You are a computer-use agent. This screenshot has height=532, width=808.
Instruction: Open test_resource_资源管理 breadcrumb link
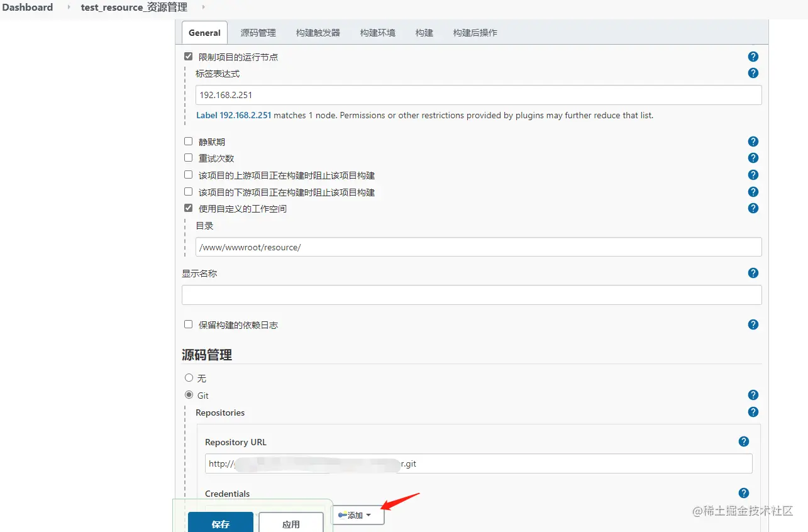point(134,7)
